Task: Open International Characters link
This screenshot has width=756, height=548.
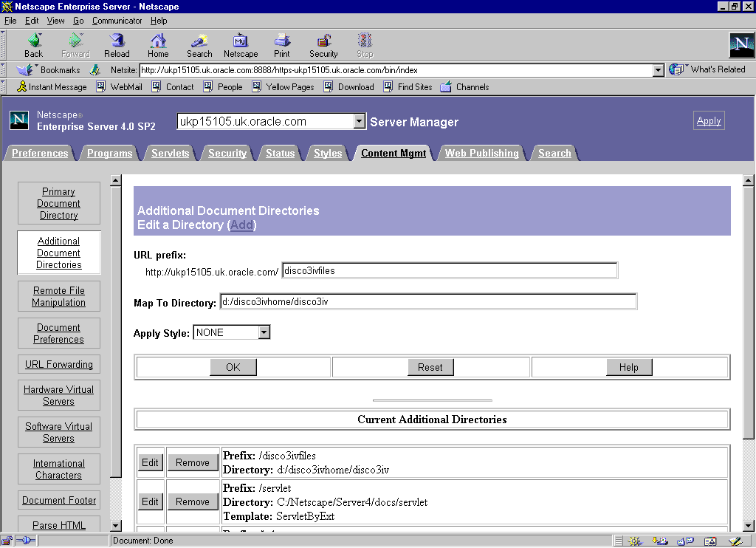Action: (59, 469)
